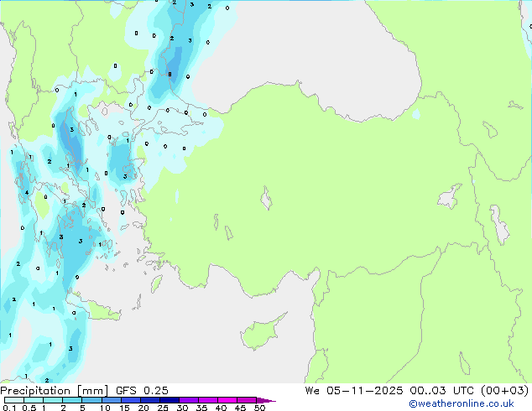Click the 35–40 mm legend color swatch

(208, 400)
